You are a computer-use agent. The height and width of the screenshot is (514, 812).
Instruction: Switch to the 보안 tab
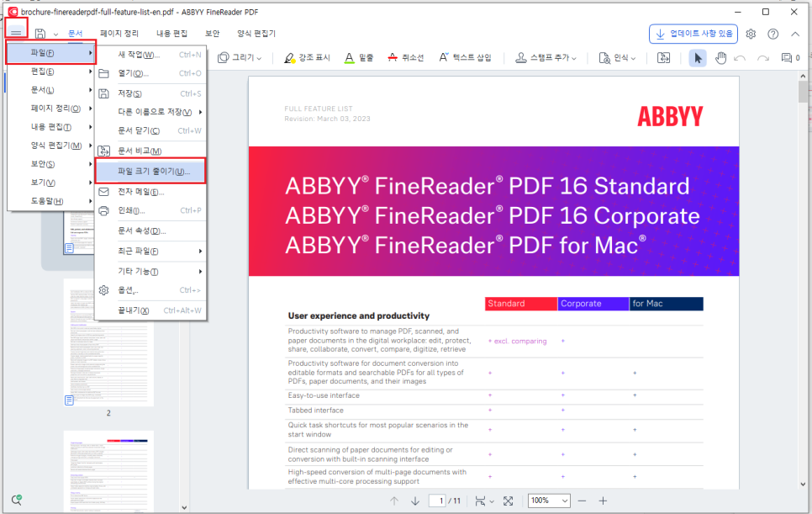click(213, 33)
